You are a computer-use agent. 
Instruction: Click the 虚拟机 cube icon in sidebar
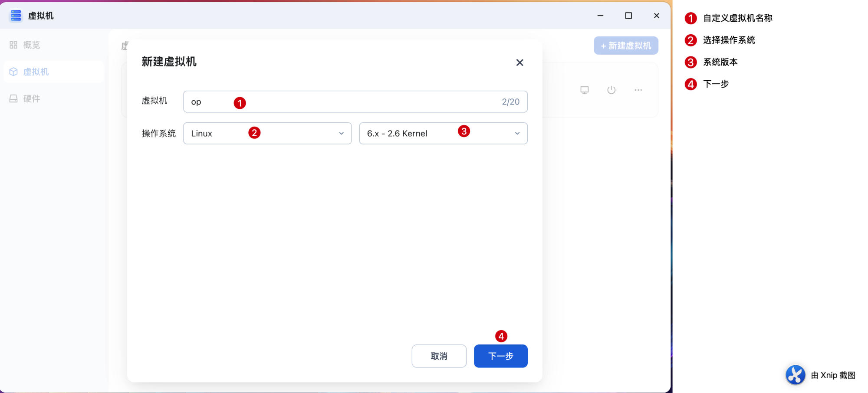click(13, 72)
